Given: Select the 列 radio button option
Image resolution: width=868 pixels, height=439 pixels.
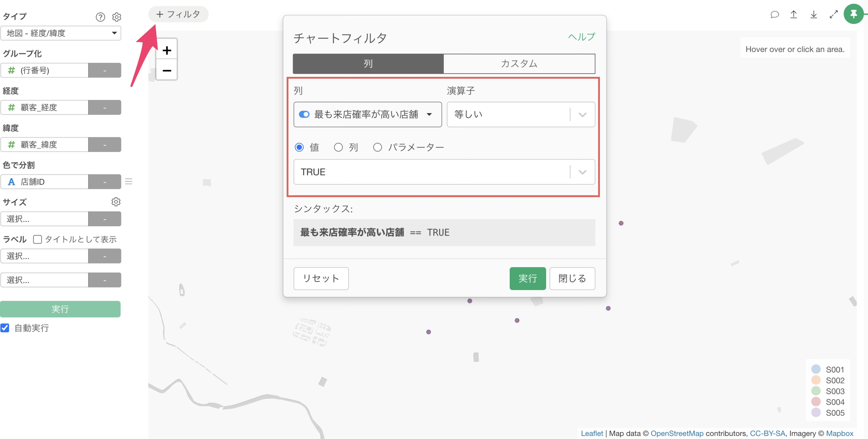Looking at the screenshot, I should tap(338, 147).
